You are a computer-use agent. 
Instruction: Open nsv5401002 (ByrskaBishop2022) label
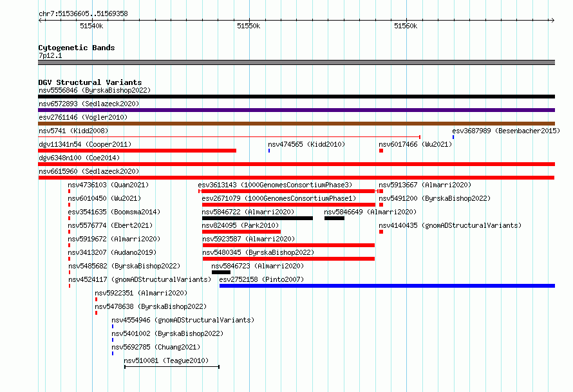tap(167, 333)
